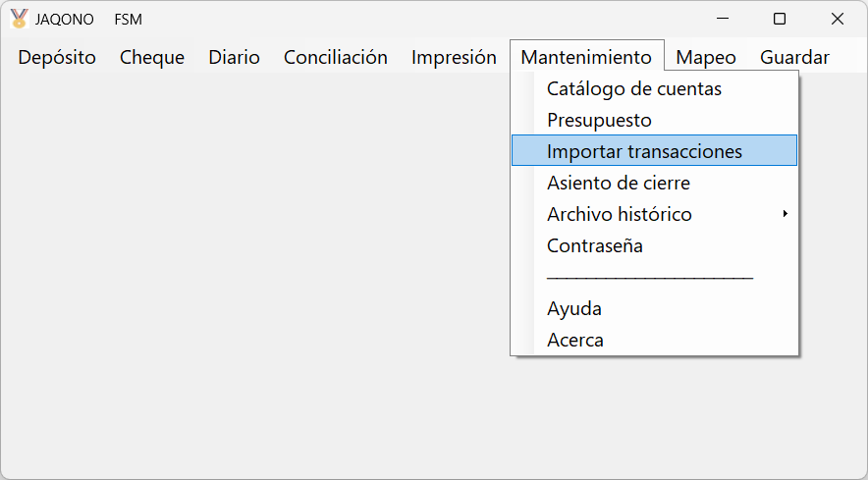Expand the Archivo histórico submenu
This screenshot has width=868, height=480.
pos(620,215)
